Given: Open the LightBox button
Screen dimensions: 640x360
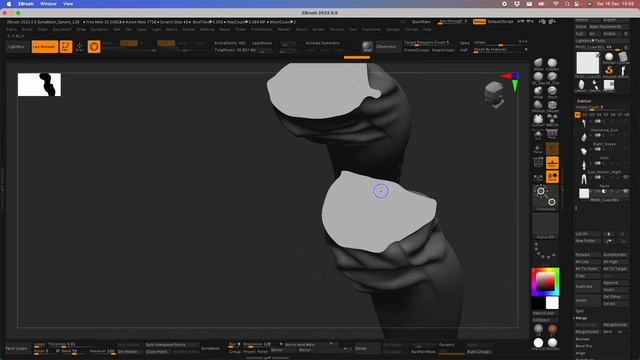Looking at the screenshot, I should click(16, 47).
